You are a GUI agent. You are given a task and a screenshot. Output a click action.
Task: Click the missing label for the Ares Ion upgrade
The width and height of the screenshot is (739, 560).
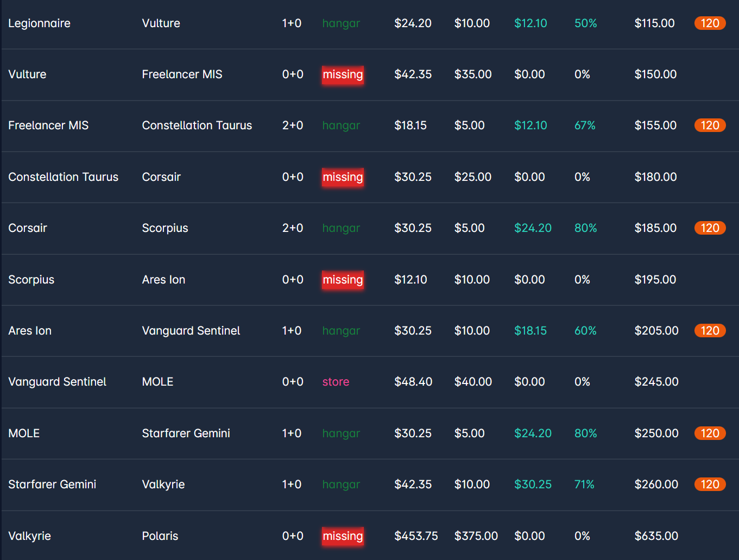pos(343,280)
